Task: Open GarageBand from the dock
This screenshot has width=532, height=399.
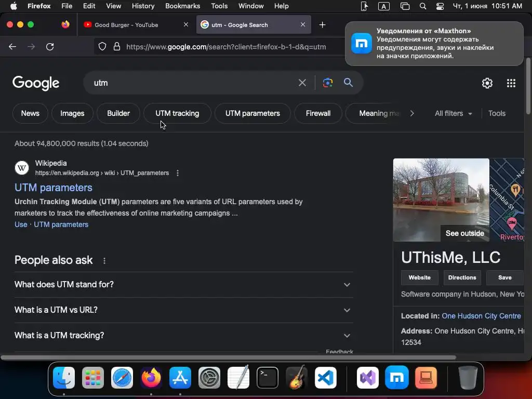Action: pos(297,378)
